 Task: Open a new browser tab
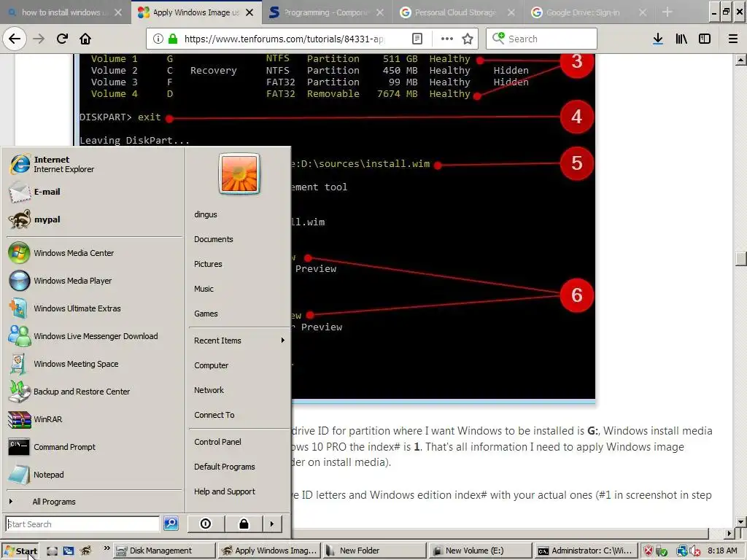tap(667, 12)
